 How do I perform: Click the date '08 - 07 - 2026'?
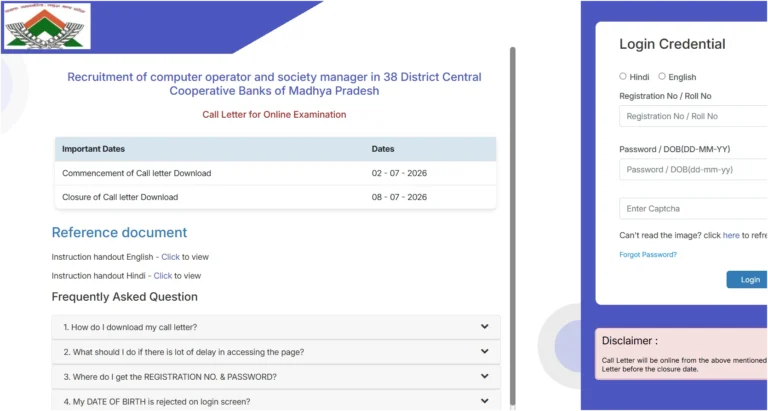pyautogui.click(x=399, y=197)
